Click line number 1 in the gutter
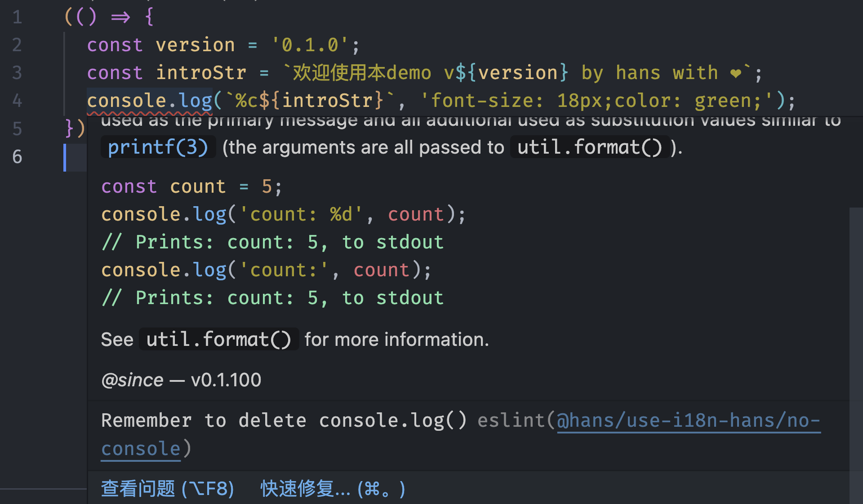The image size is (863, 504). click(x=17, y=18)
